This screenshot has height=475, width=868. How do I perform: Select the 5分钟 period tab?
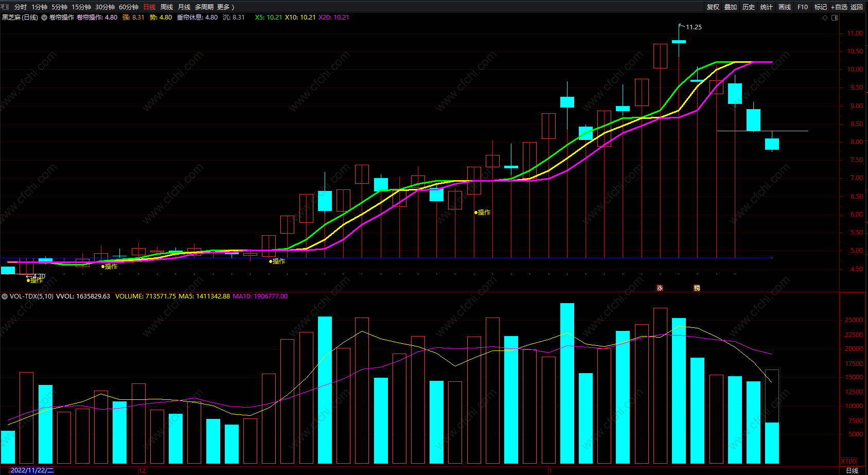[x=59, y=7]
